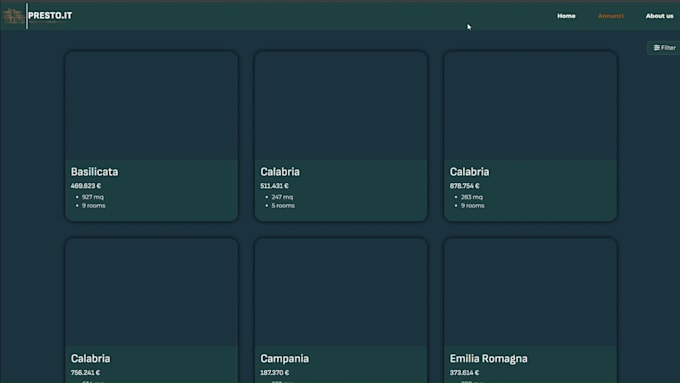Select the Campania card title
This screenshot has width=680, height=383.
pyautogui.click(x=284, y=358)
